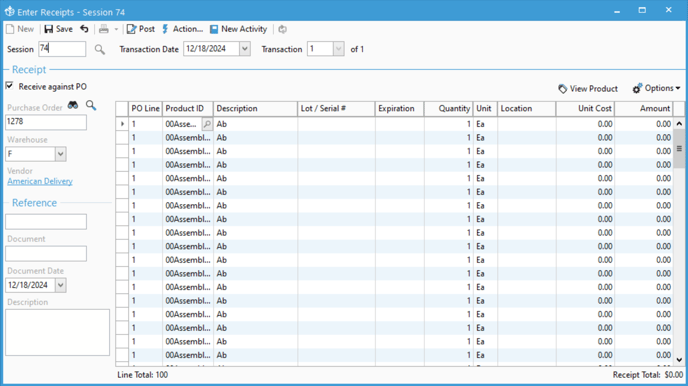
Task: Expand the Document Date dropdown
Action: coord(61,285)
